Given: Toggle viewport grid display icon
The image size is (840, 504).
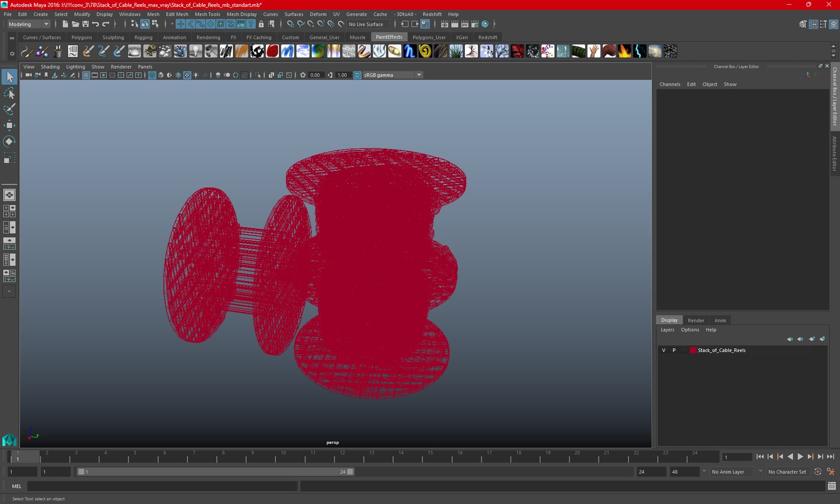Looking at the screenshot, I should pyautogui.click(x=86, y=75).
